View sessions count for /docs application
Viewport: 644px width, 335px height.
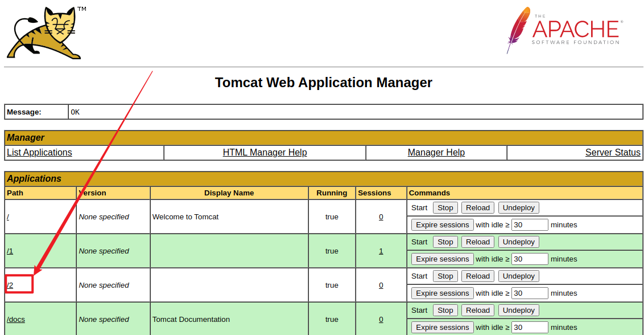click(x=381, y=320)
